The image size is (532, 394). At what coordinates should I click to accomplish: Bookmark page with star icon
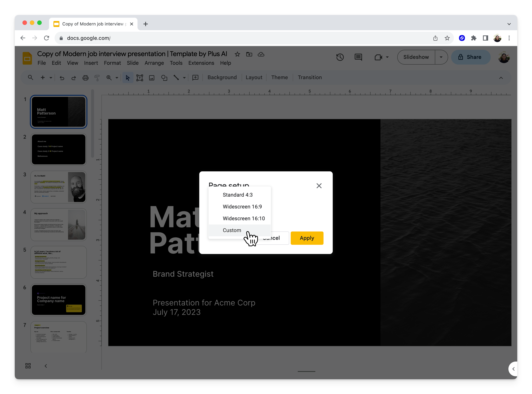pos(447,38)
